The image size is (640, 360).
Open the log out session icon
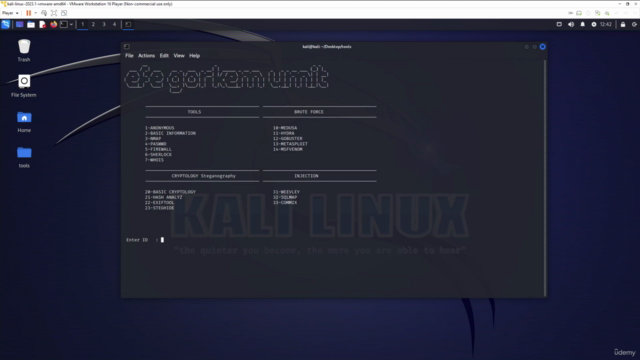634,24
